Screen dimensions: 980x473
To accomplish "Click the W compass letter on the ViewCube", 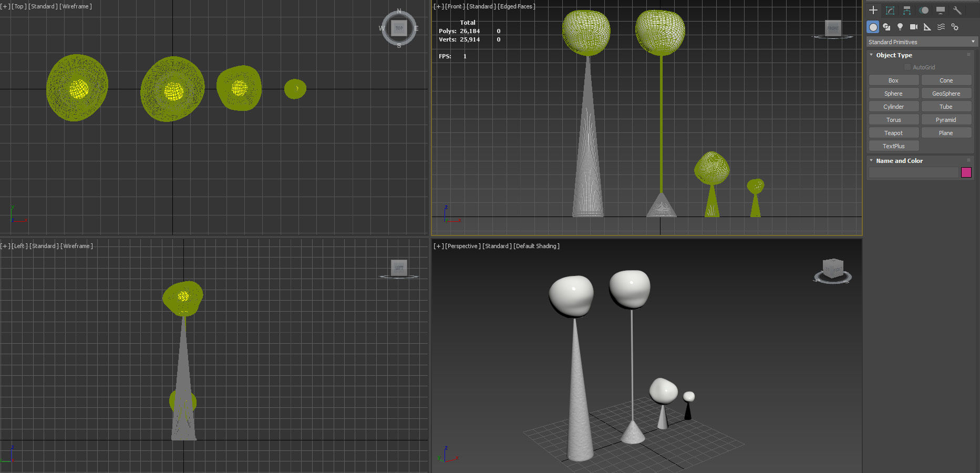I will [x=381, y=28].
